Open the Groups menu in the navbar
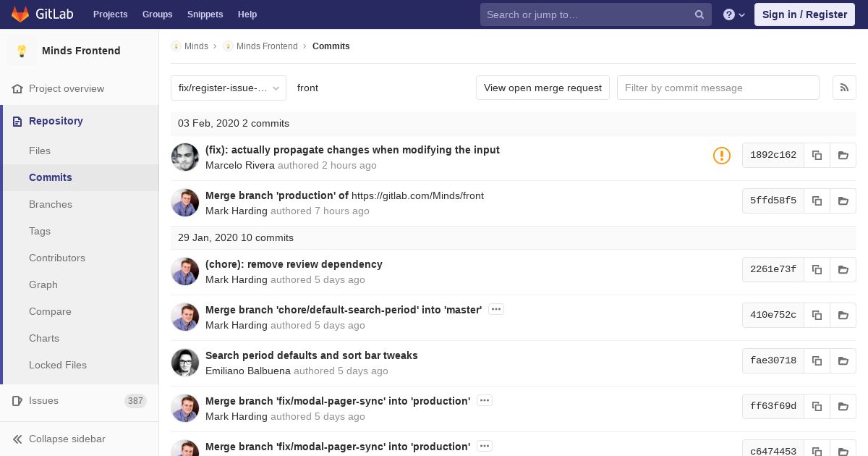Viewport: 868px width, 456px height. [x=157, y=14]
